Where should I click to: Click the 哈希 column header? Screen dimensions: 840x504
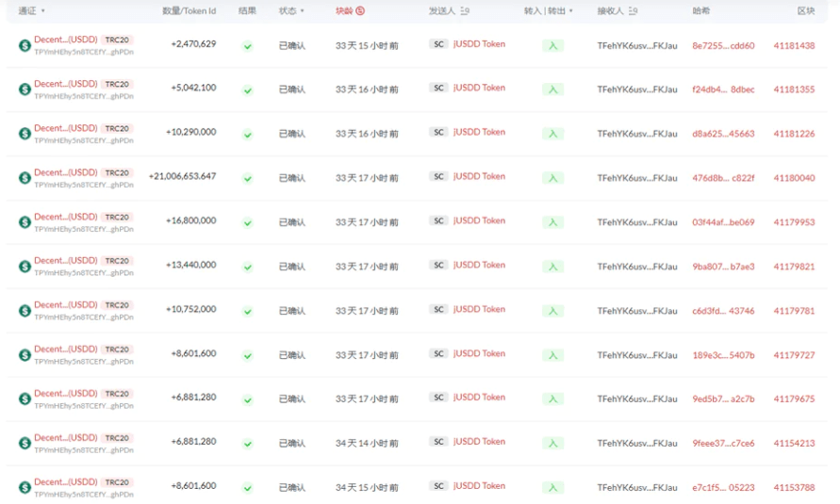click(701, 11)
